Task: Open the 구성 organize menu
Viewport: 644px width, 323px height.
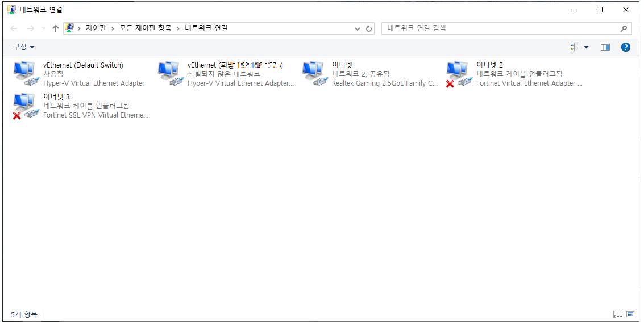Action: click(x=23, y=47)
